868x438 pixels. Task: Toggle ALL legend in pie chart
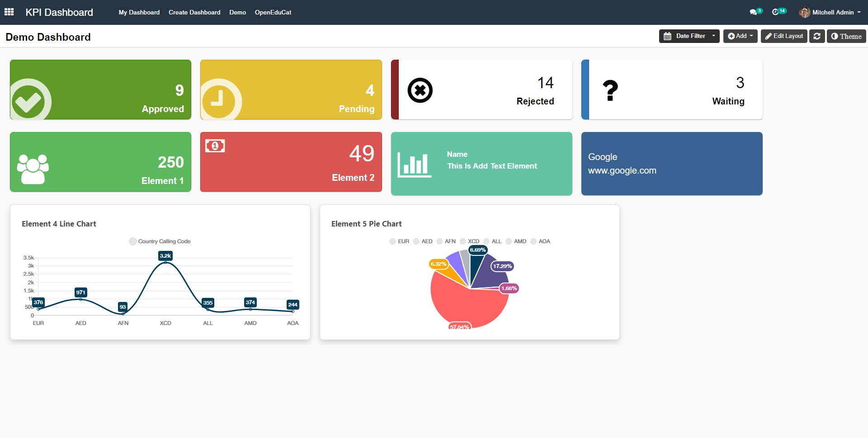point(492,241)
